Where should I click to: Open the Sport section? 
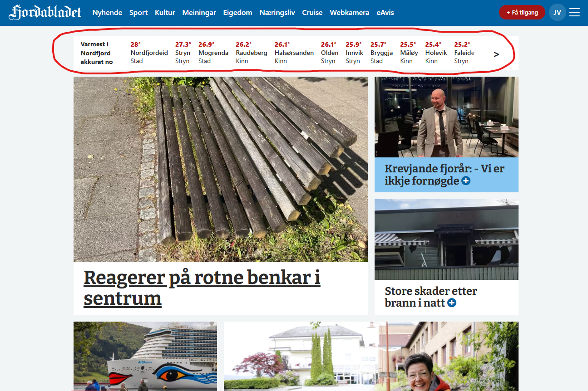point(138,12)
